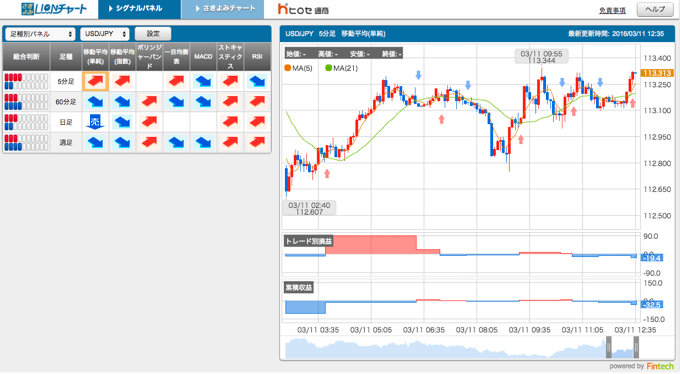Toggle the MA(5) legend series

pyautogui.click(x=298, y=68)
